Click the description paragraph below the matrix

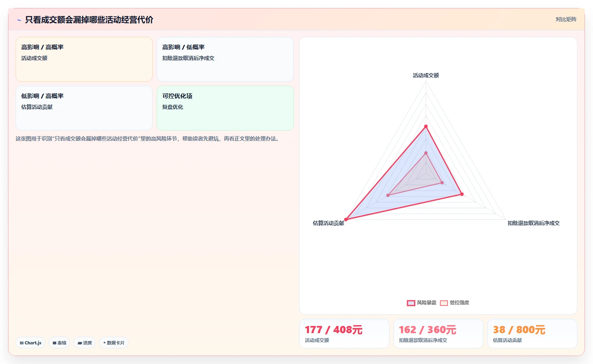tap(148, 139)
